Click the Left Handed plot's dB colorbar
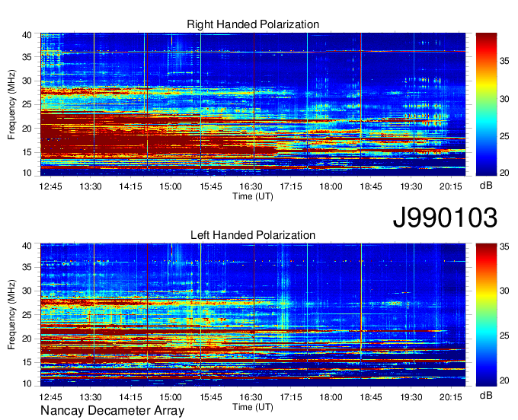Screen dimensions: 518x420 click(486, 315)
